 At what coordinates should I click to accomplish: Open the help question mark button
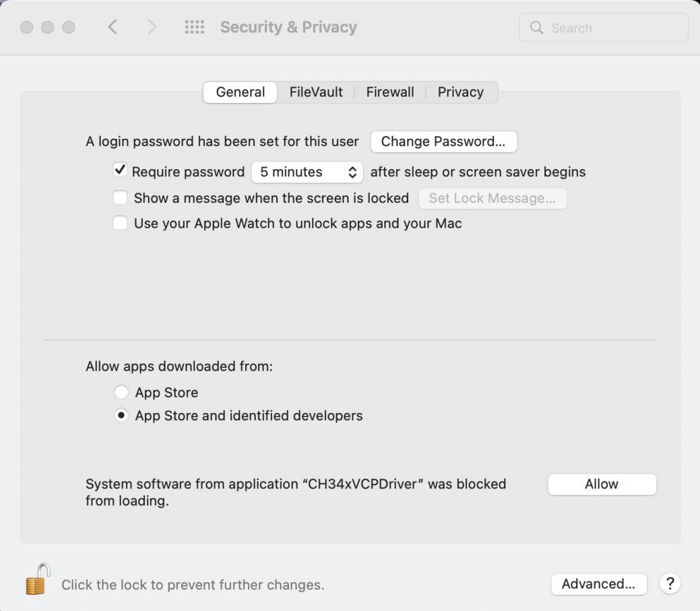(x=670, y=584)
